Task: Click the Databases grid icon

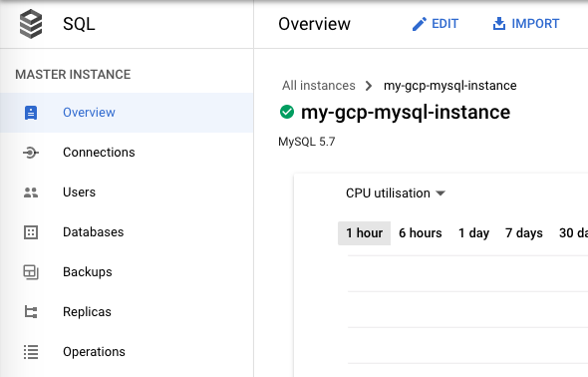Action: pos(31,232)
